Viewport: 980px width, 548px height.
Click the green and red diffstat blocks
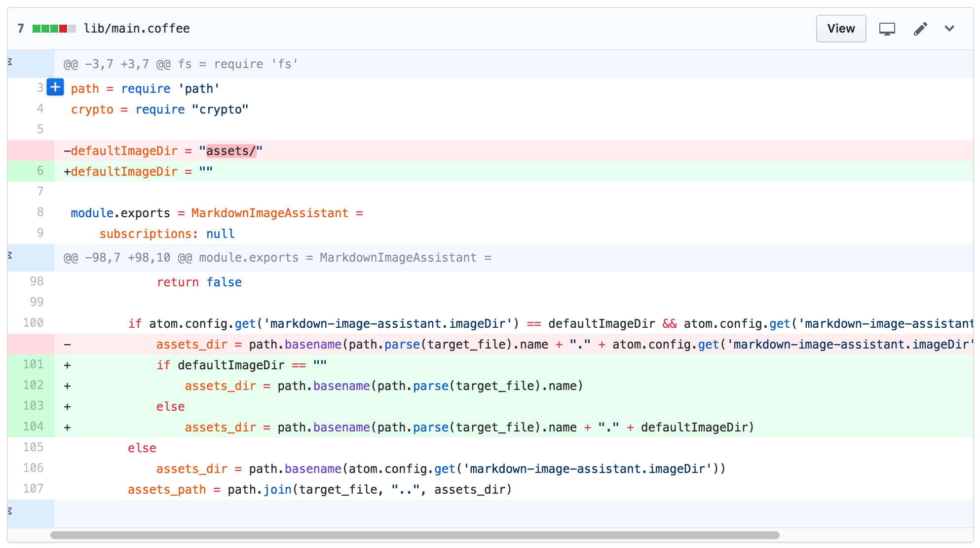point(54,29)
